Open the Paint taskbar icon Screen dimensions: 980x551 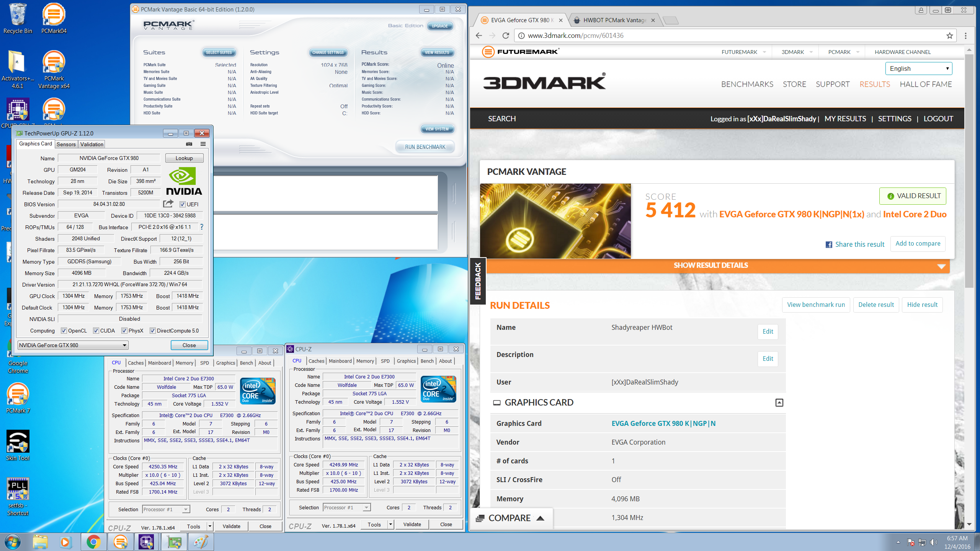[x=201, y=542]
